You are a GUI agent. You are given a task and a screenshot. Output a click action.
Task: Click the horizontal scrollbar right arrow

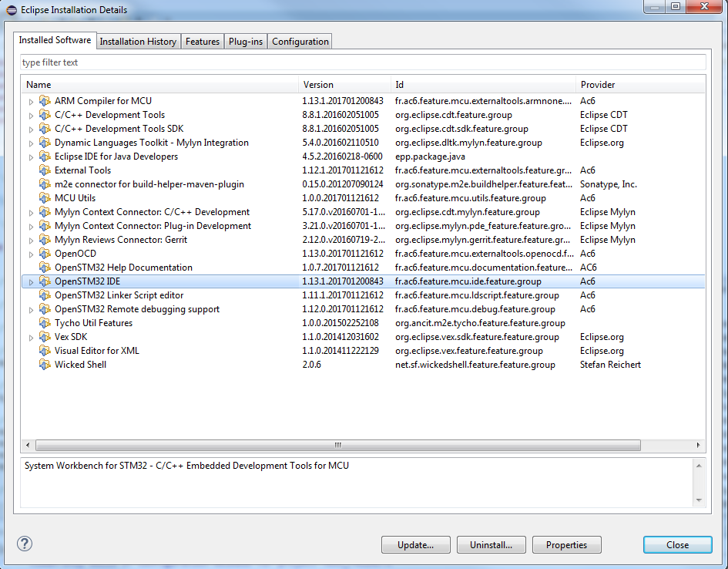(x=698, y=445)
